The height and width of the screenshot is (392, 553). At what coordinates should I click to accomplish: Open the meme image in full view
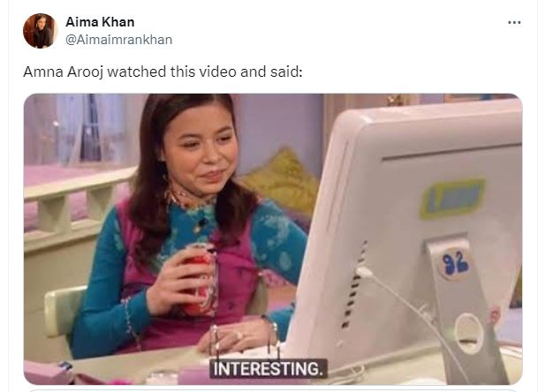click(273, 239)
